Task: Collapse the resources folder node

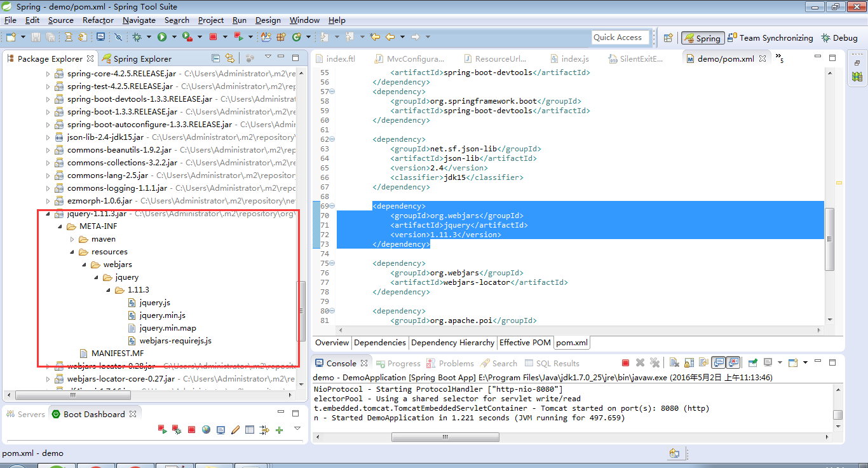Action: point(72,252)
